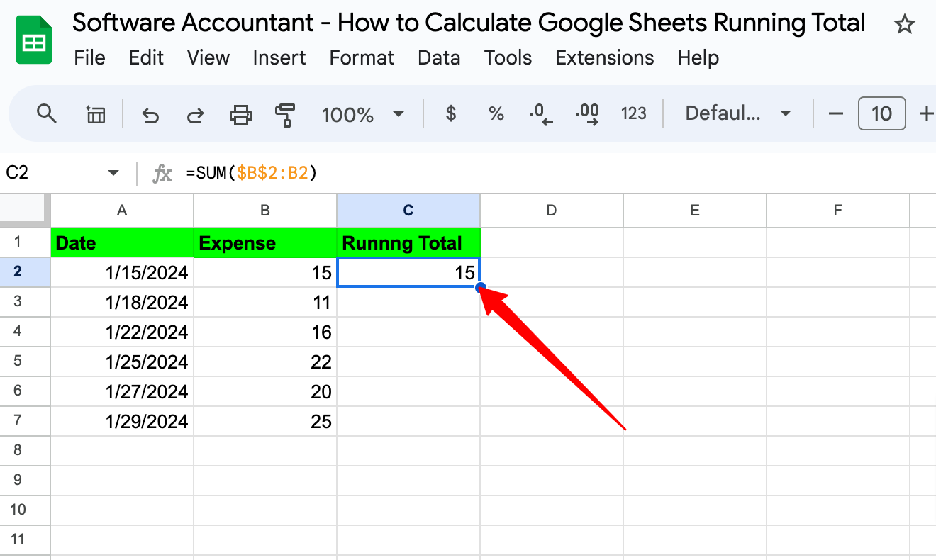Viewport: 936px width, 560px height.
Task: Select cell with date 1/18/2024
Action: click(x=122, y=302)
